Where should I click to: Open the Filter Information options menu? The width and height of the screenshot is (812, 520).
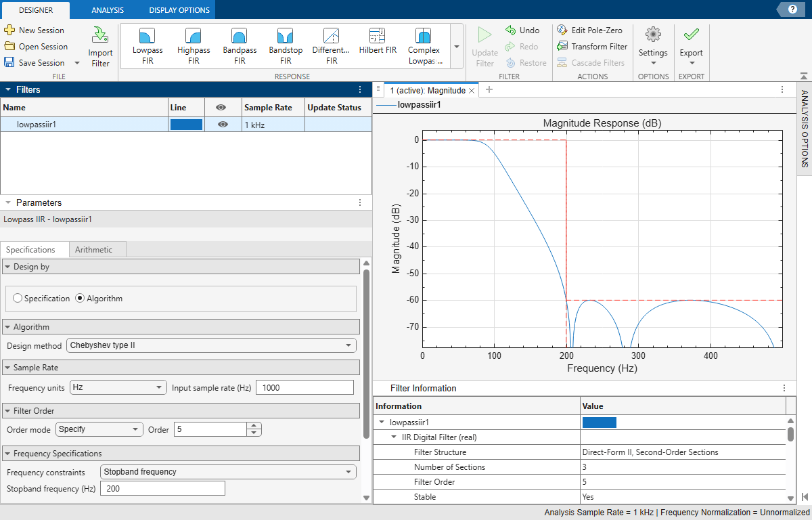click(784, 388)
